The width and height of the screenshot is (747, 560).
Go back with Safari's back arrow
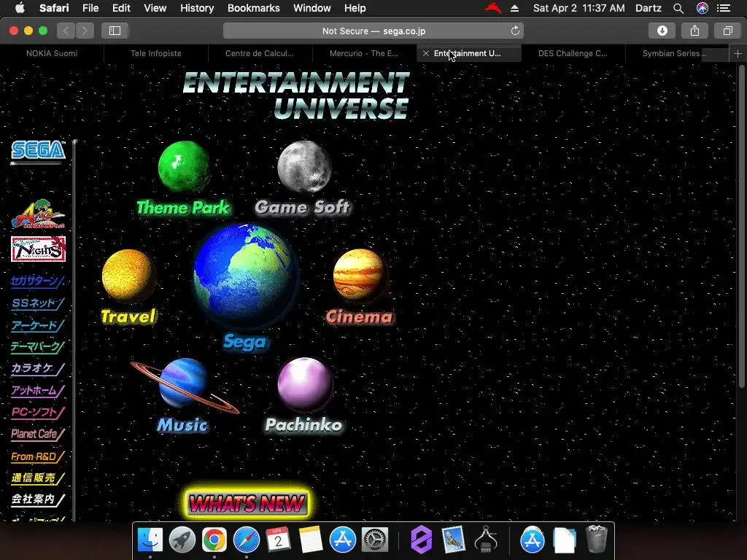[66, 31]
